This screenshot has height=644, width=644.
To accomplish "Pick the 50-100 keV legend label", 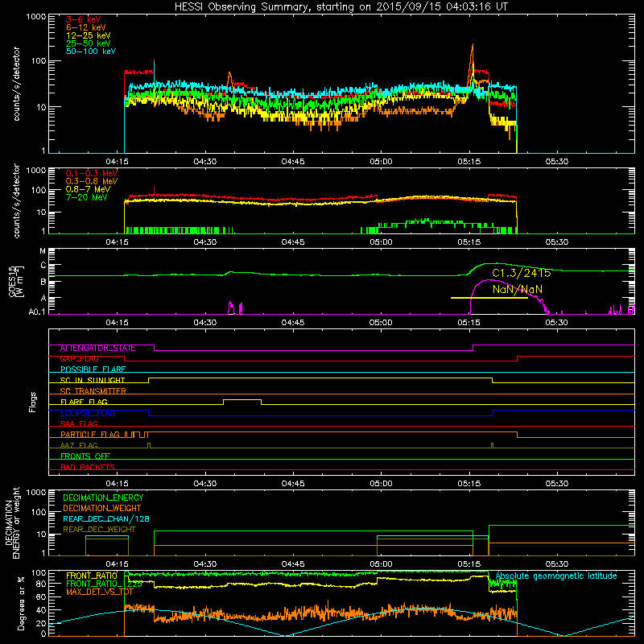I will pos(91,52).
